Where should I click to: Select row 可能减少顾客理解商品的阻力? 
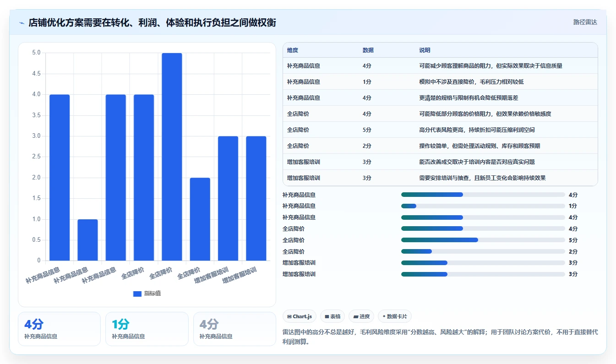point(440,65)
